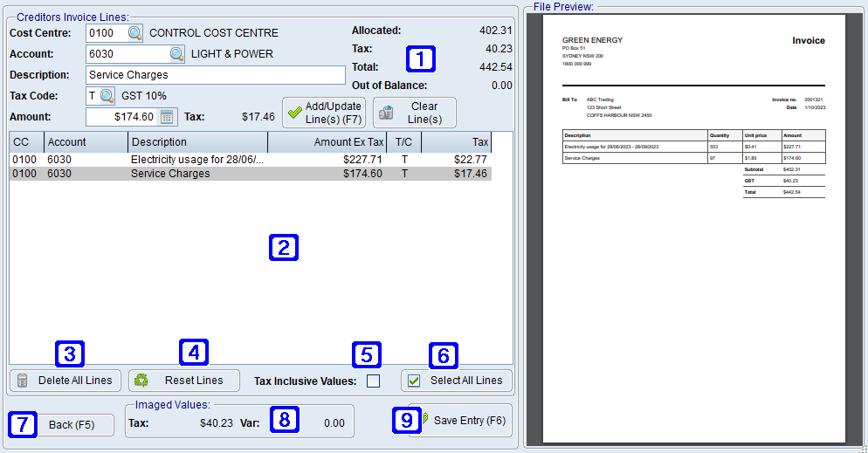Click the Description column header
This screenshot has height=453, width=868.
click(x=197, y=142)
